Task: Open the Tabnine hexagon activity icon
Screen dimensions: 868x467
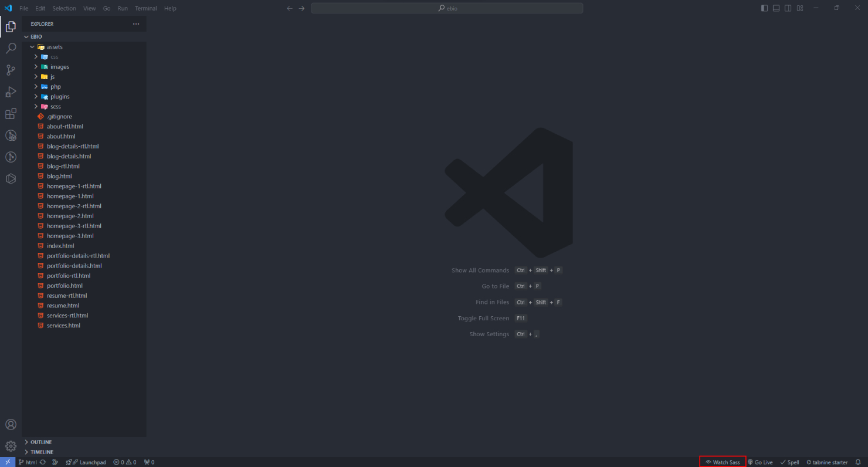Action: pyautogui.click(x=11, y=179)
